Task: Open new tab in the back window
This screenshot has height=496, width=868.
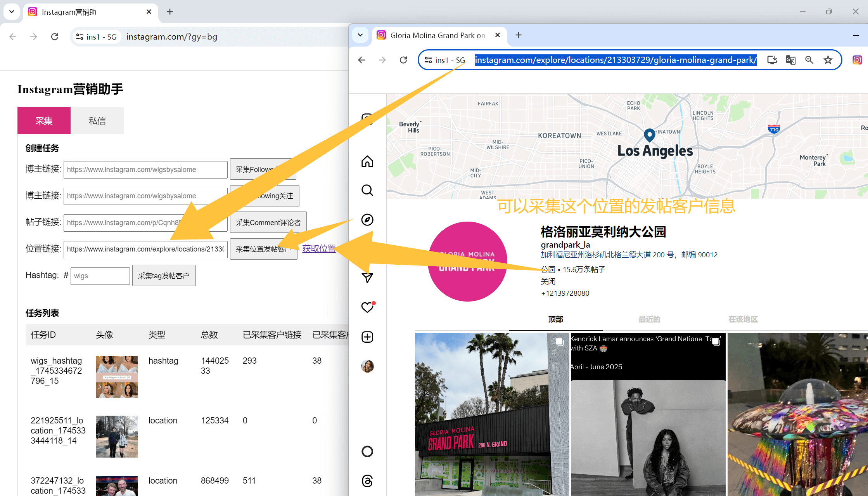Action: pyautogui.click(x=170, y=12)
